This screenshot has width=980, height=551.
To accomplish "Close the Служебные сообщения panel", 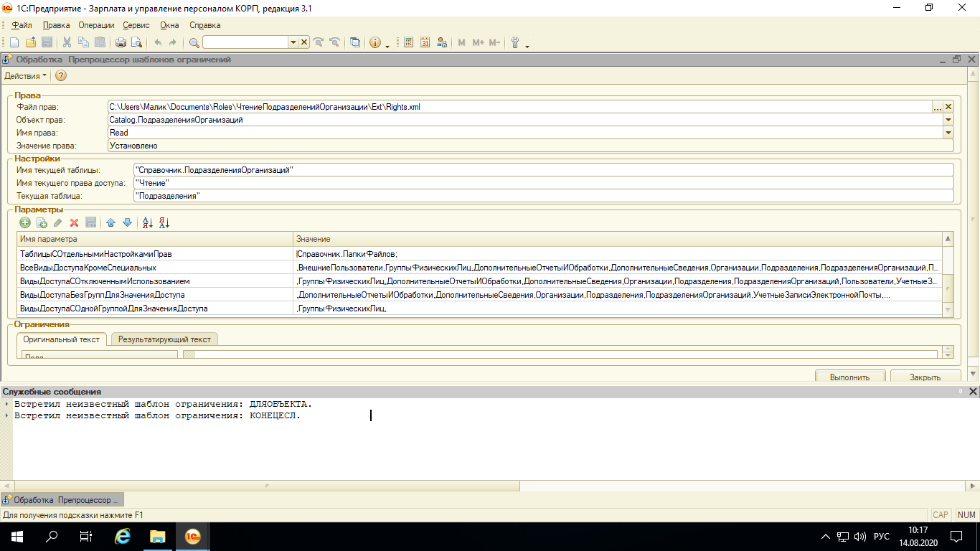I will pos(973,392).
